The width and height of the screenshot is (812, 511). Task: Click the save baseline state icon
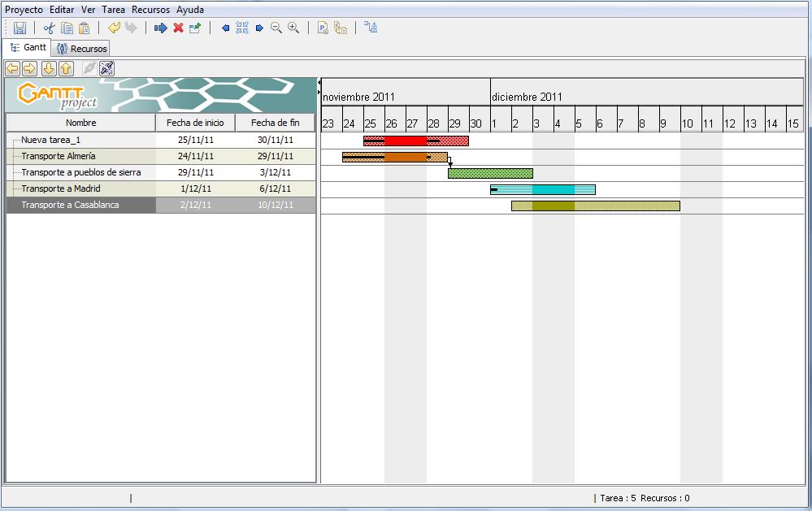point(323,28)
